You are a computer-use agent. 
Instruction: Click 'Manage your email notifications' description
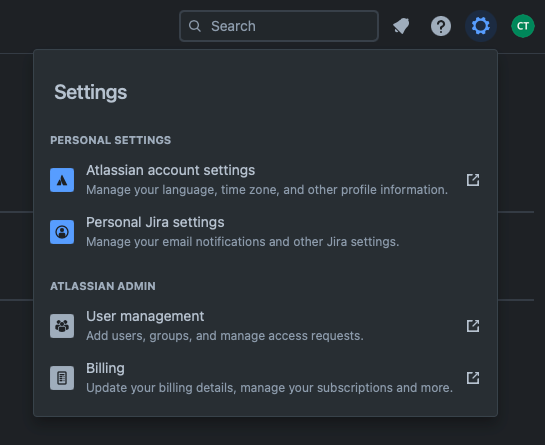(243, 242)
